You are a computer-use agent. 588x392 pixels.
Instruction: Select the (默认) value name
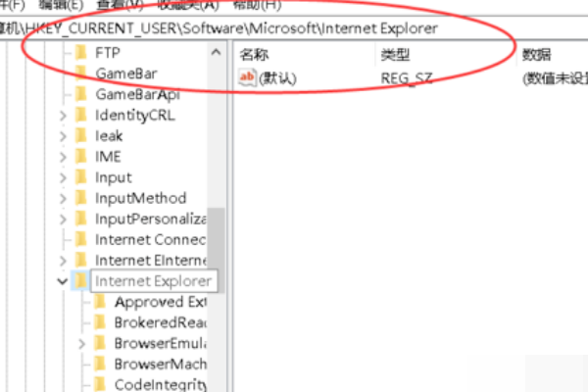pos(277,78)
